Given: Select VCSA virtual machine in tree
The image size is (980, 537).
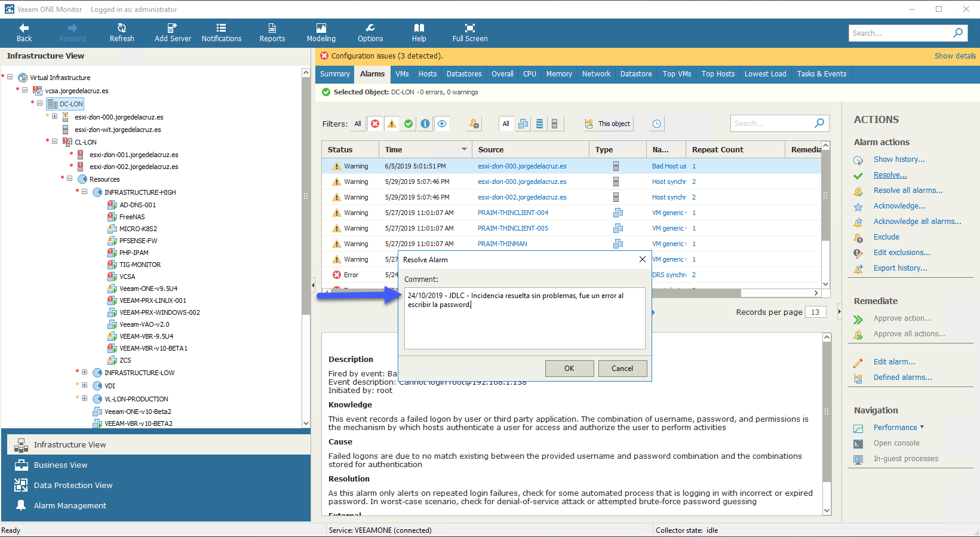Looking at the screenshot, I should pos(127,277).
